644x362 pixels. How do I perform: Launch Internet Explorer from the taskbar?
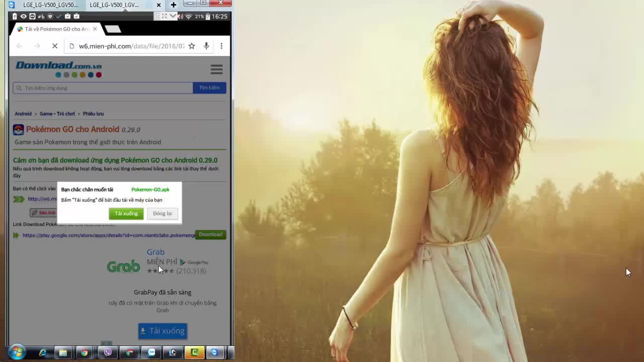42,353
